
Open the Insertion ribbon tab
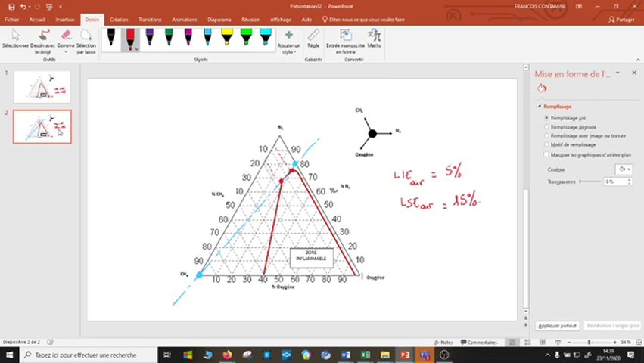(65, 19)
